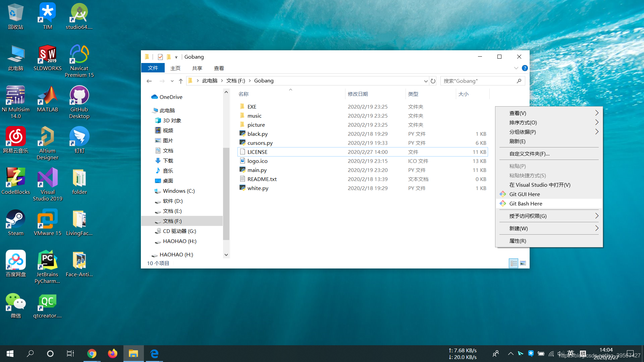Select Windows (C:) drive in sidebar

(179, 191)
